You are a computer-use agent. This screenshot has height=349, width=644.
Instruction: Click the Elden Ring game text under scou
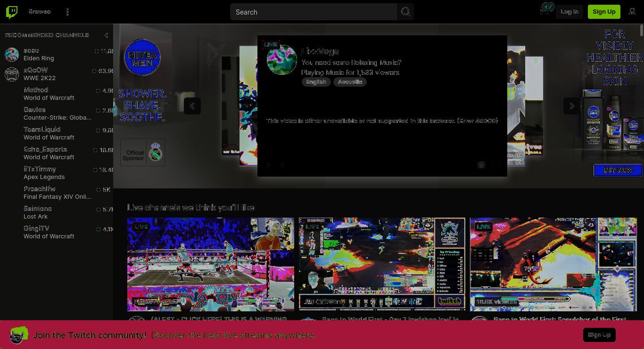point(39,58)
